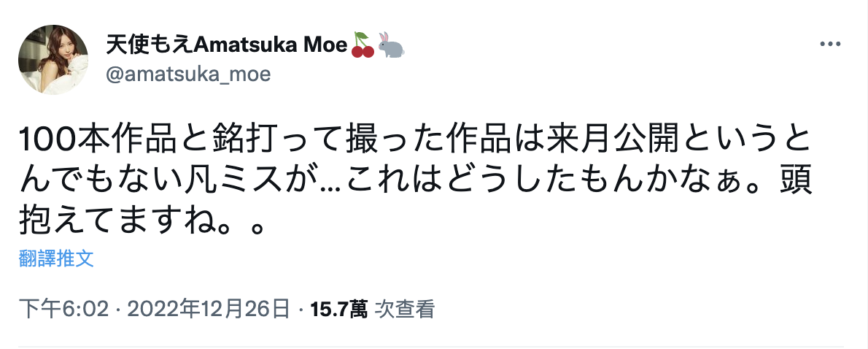
Task: Click the 下午6:02 timestamp
Action: pyautogui.click(x=65, y=310)
